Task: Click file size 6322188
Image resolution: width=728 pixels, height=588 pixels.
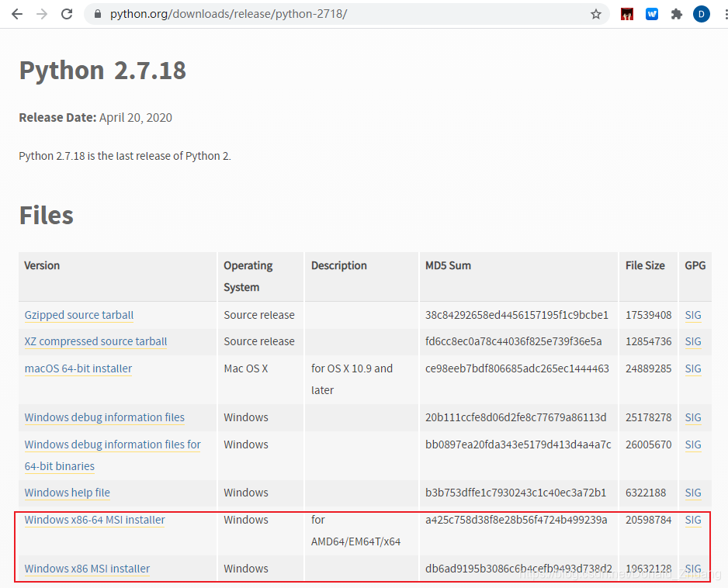Action: click(646, 493)
